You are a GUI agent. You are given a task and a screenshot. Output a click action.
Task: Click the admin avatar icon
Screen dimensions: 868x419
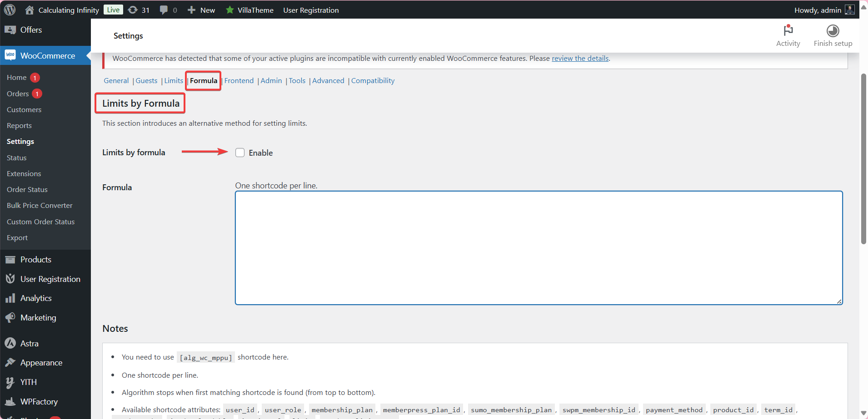(849, 10)
